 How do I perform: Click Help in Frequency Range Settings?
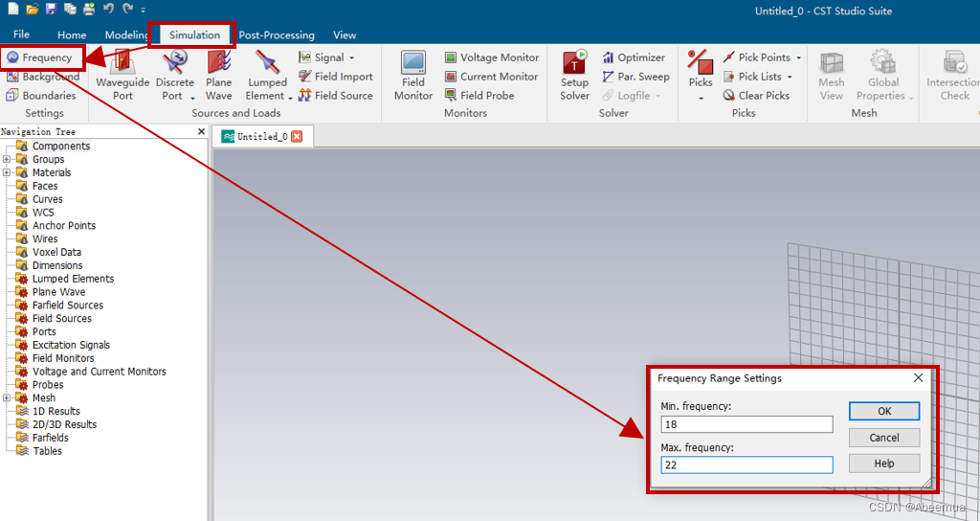[884, 464]
